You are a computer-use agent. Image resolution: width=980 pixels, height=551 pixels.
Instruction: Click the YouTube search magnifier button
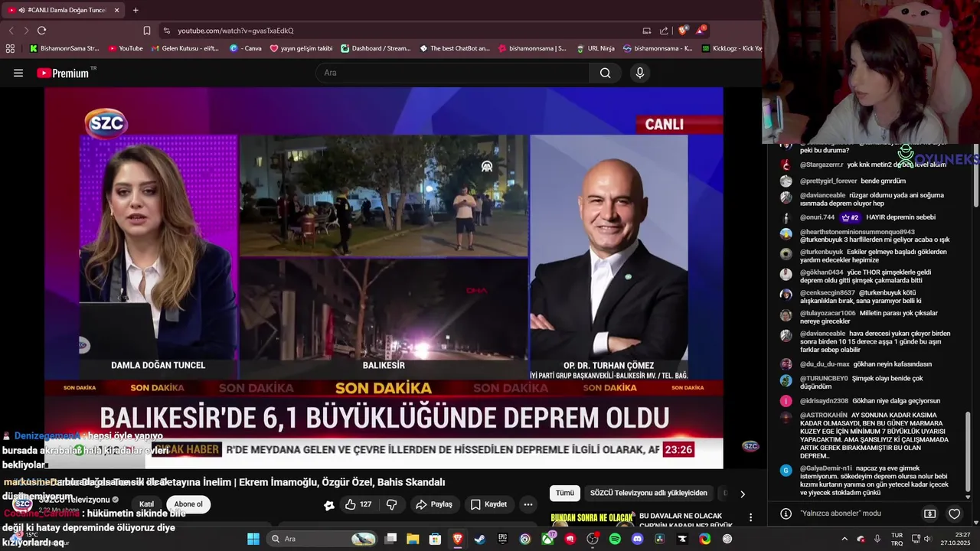point(606,73)
